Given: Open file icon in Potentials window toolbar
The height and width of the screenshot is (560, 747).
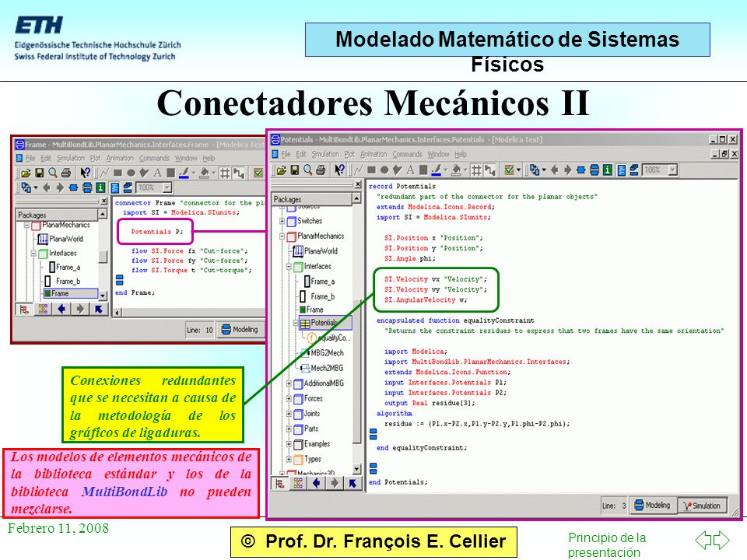Looking at the screenshot, I should coord(282,170).
